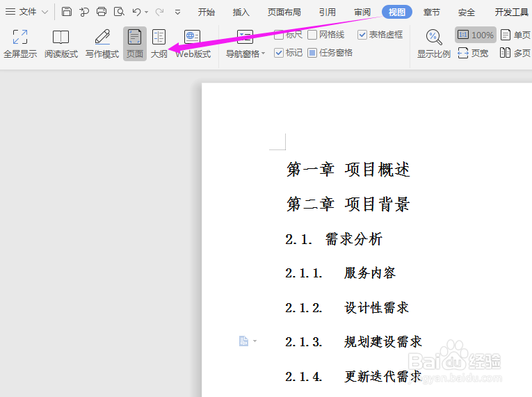The image size is (532, 397).
Task: Switch to 大纲 outline view
Action: pos(159,43)
